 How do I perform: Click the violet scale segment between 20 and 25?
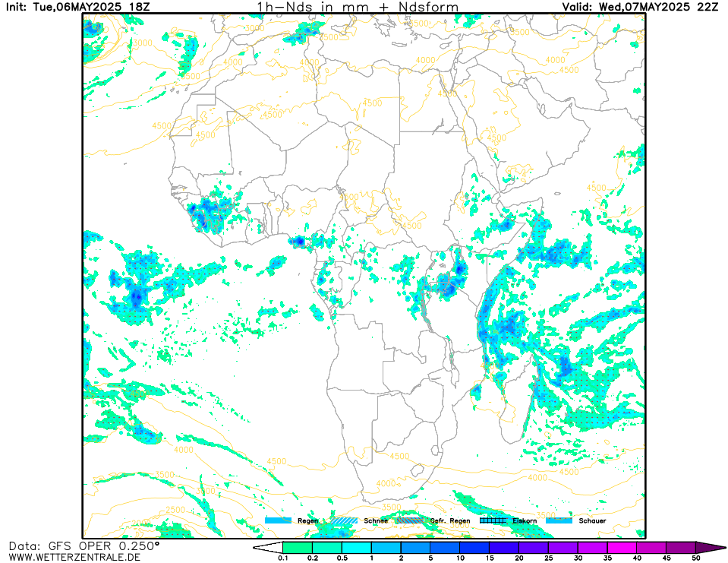(534, 548)
